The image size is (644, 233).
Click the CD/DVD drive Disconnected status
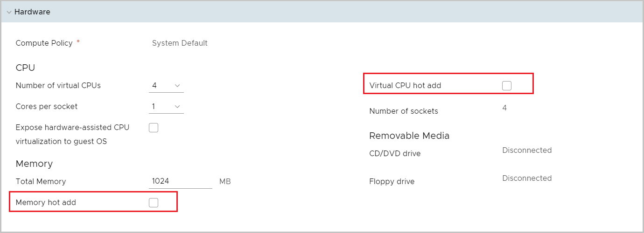point(527,151)
